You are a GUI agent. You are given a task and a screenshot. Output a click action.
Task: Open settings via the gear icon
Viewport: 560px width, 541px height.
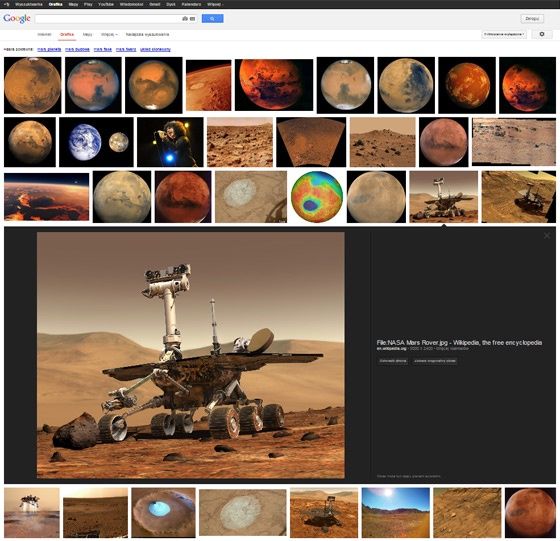[x=542, y=34]
